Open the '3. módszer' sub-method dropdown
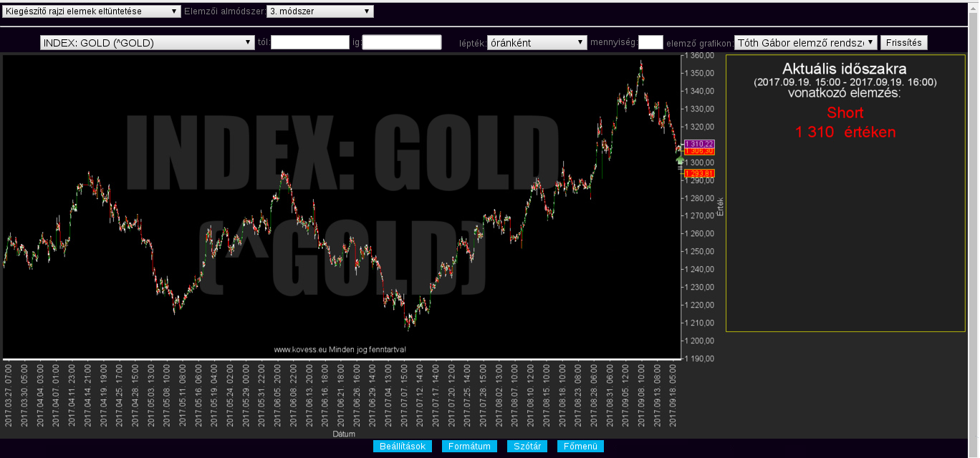The height and width of the screenshot is (458, 980). click(320, 11)
